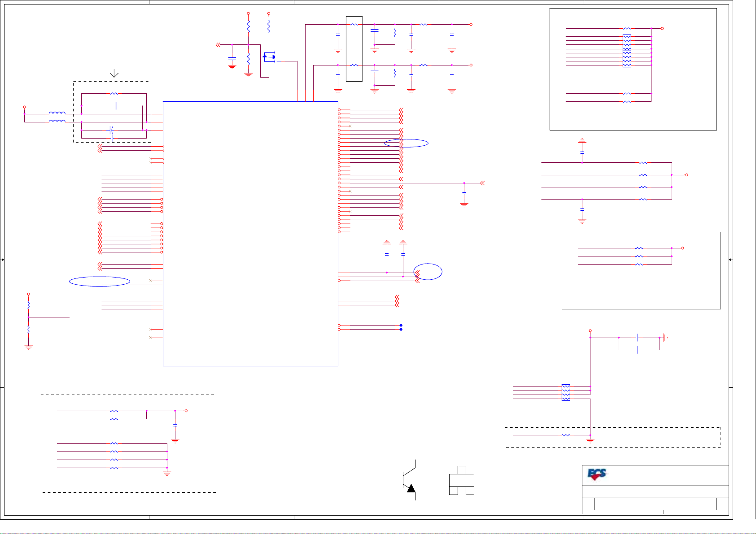756x534 pixels.
Task: Select the tall rectangular component spanning both filter rails
Action: (354, 49)
